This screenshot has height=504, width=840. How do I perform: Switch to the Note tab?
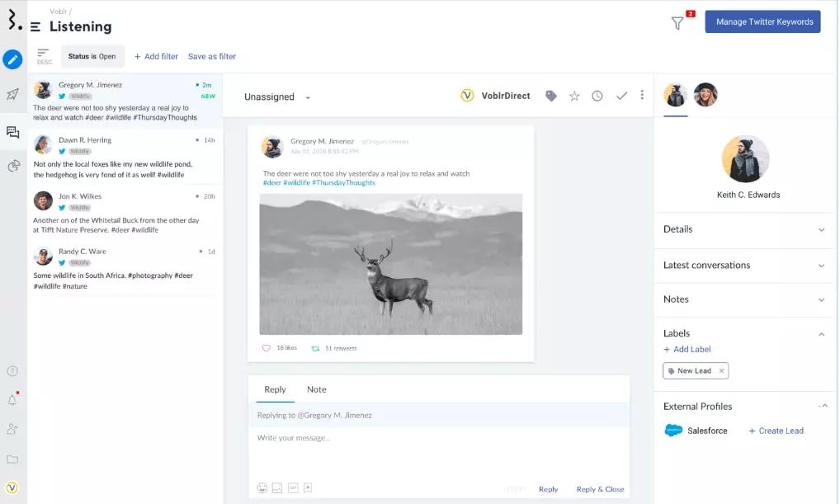[316, 389]
